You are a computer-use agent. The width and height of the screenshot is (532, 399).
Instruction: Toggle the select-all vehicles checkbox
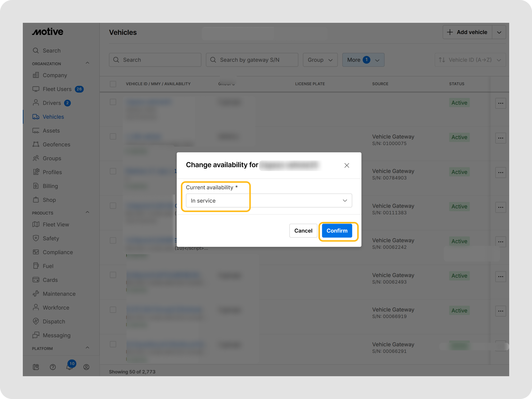[113, 84]
